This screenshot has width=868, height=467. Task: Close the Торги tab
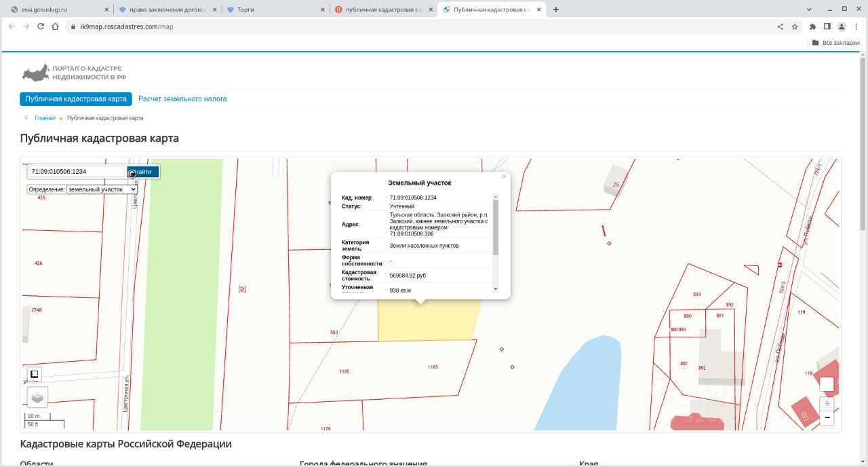point(323,10)
